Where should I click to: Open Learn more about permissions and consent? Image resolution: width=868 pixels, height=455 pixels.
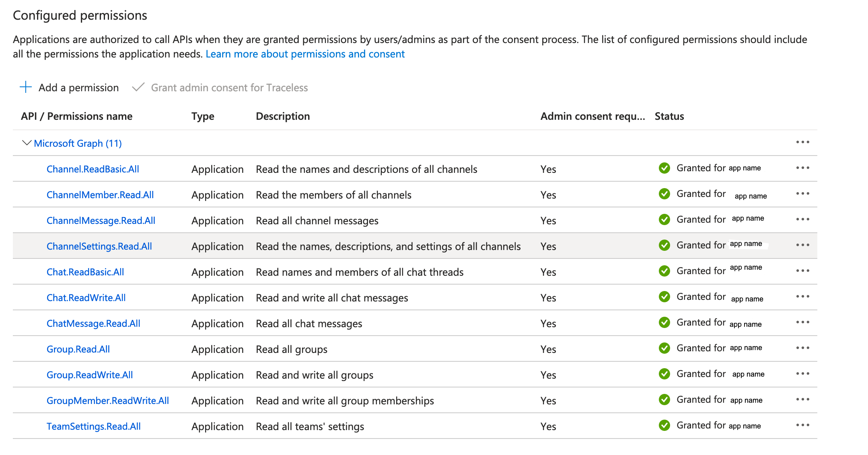tap(304, 53)
